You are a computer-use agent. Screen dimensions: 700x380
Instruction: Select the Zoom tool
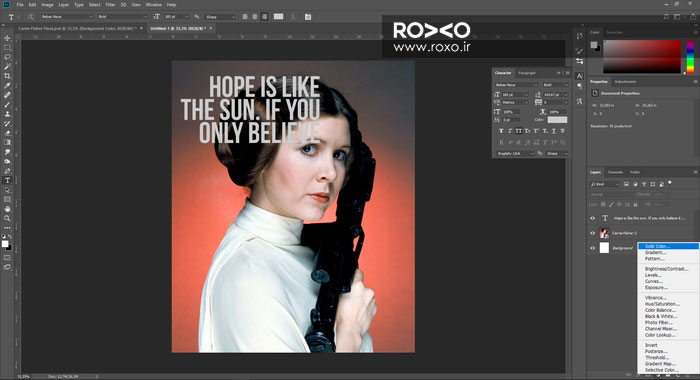pos(7,218)
